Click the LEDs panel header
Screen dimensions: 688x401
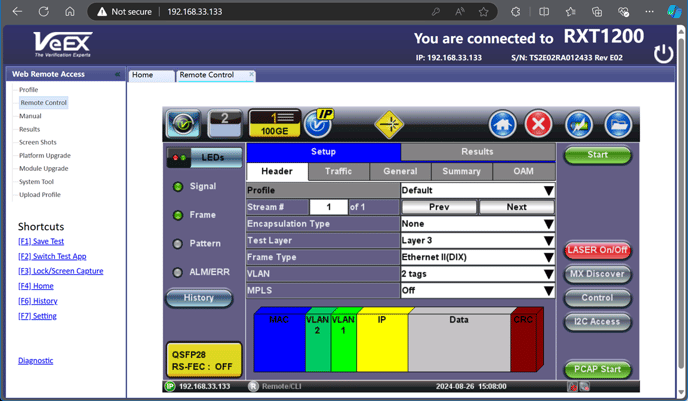pyautogui.click(x=204, y=158)
